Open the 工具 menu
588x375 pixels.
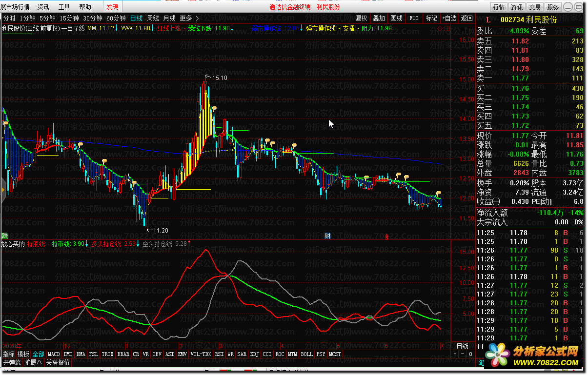tap(64, 7)
